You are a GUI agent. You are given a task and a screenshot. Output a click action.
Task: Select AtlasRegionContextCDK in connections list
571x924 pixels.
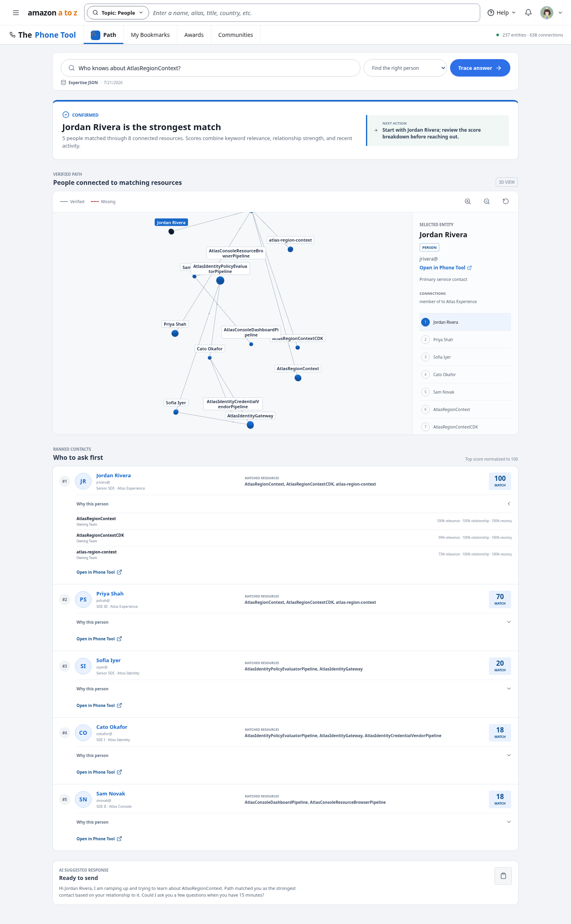click(x=465, y=427)
